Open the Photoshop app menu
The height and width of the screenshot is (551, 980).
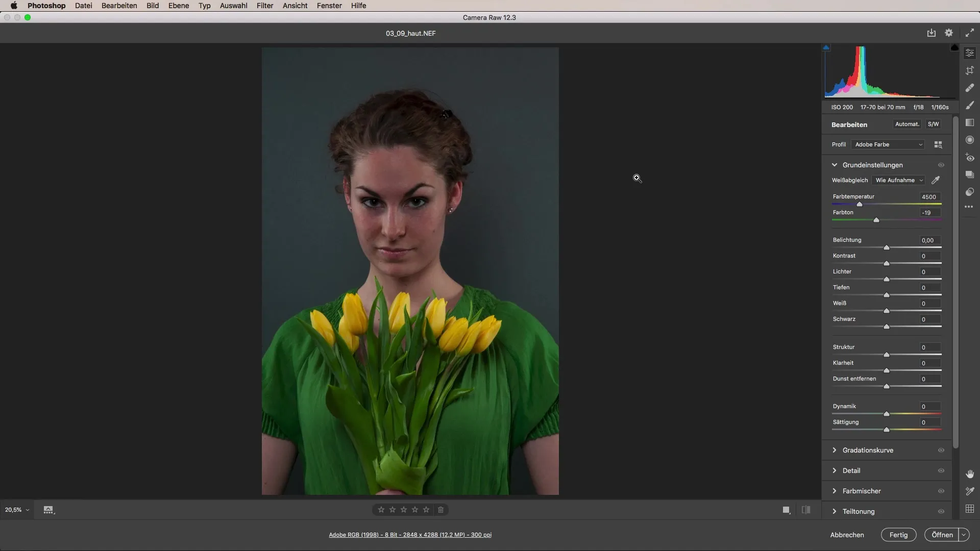46,6
